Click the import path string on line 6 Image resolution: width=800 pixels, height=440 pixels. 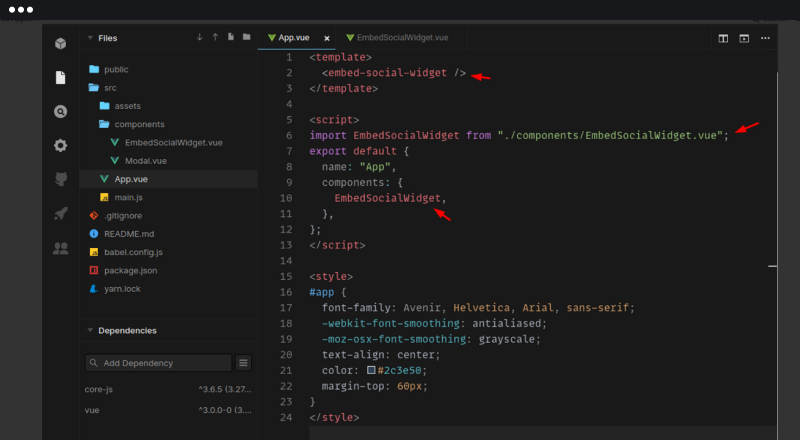click(610, 135)
